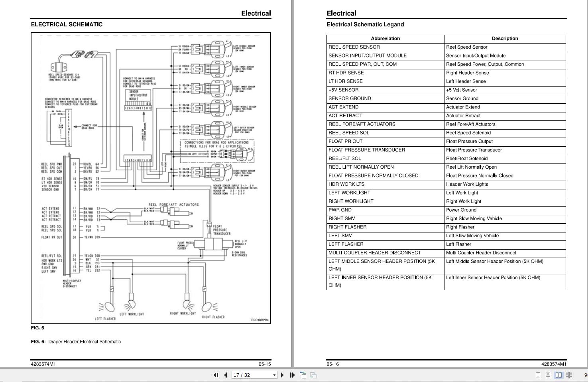
Task: Select continuous facing page layout
Action: (x=569, y=375)
